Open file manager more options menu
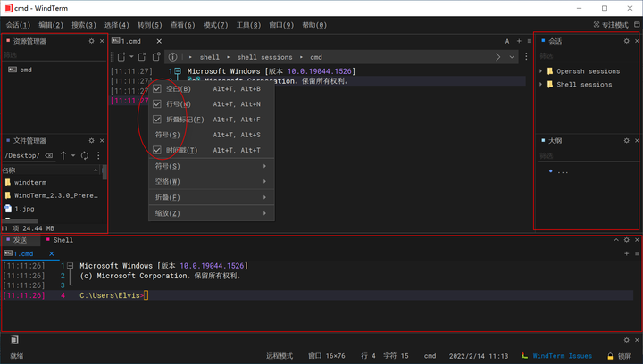The image size is (643, 364). (x=98, y=155)
